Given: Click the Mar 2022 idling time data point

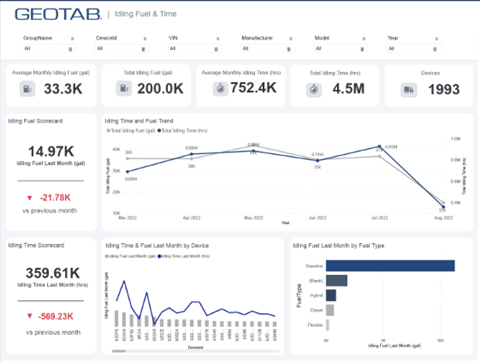Looking at the screenshot, I should click(128, 172).
